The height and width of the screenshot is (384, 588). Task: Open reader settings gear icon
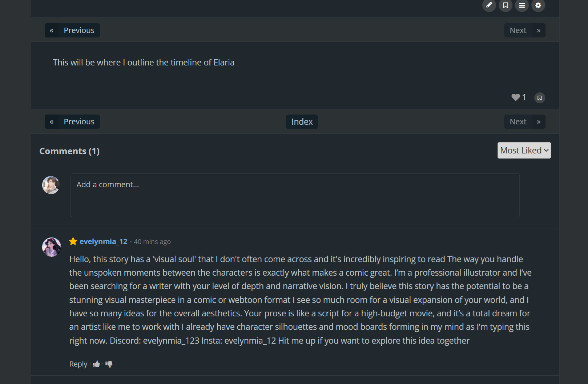(x=538, y=5)
